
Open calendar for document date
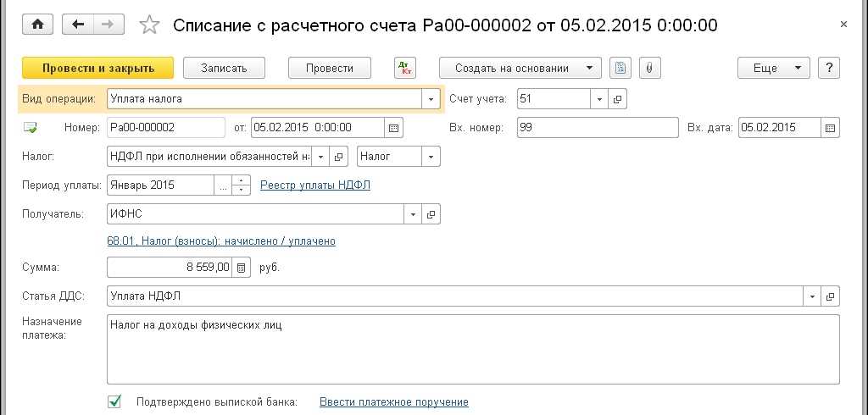click(x=393, y=127)
